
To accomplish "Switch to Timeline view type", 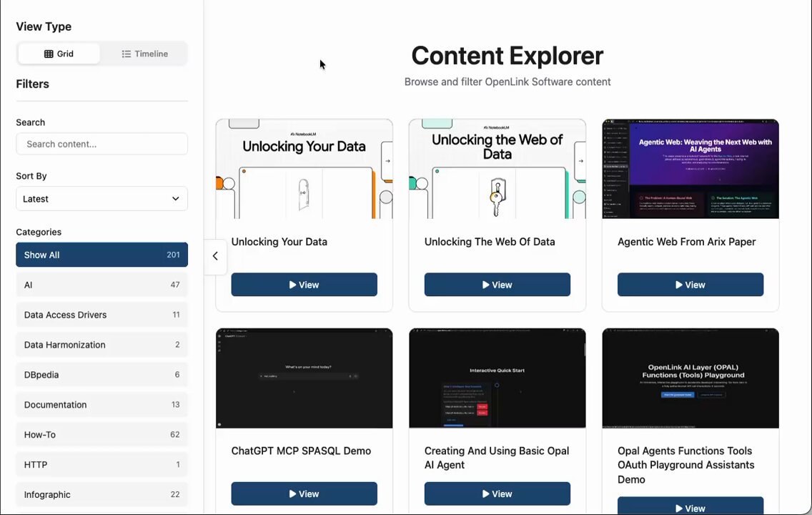I will point(144,54).
